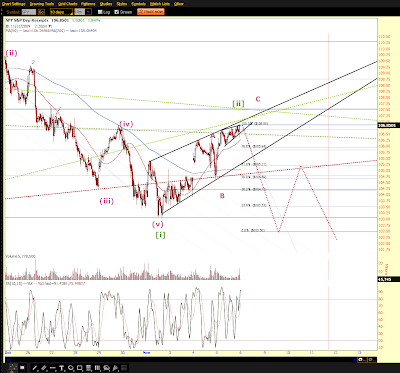Screen dimensions: 400x373
Task: Open the chart time range dropdown
Action: (x=61, y=12)
